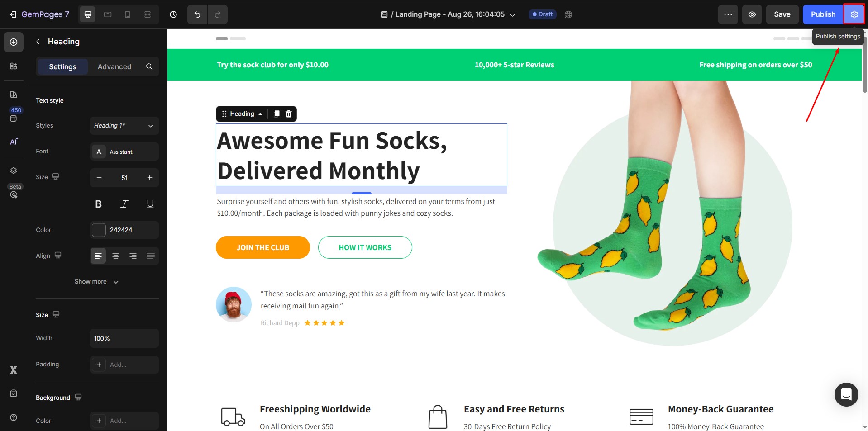Switch to the Advanced tab
The width and height of the screenshot is (868, 431).
coord(114,66)
